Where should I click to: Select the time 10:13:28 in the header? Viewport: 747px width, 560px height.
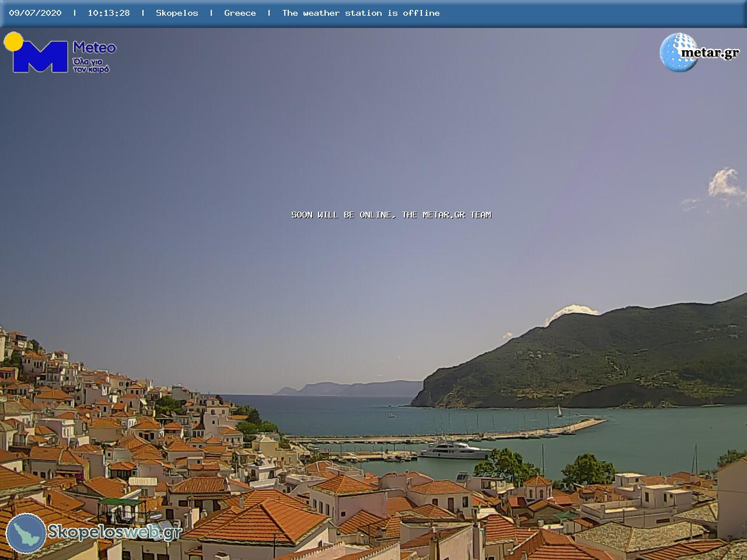[109, 13]
